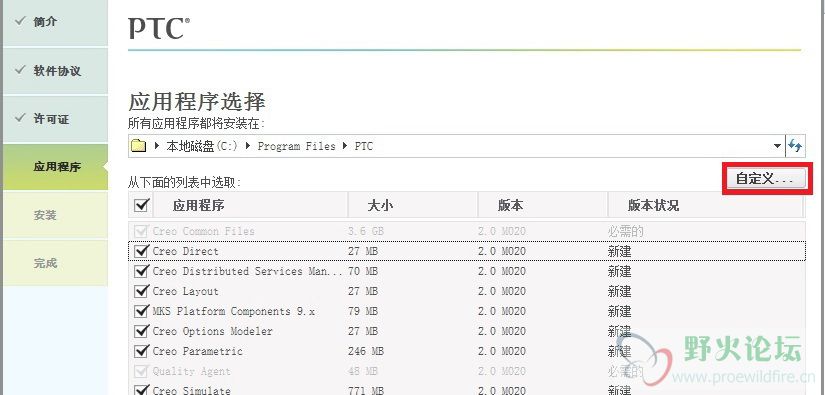Sort by 大小 column header

coord(413,205)
